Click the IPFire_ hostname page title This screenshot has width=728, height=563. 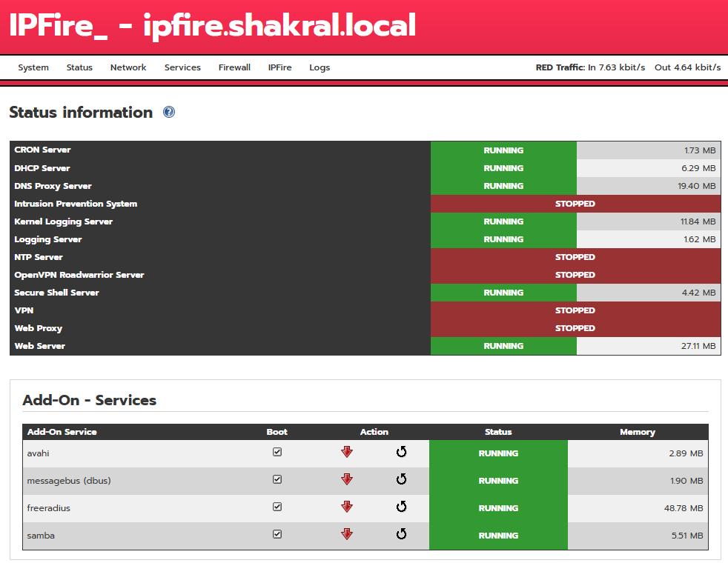tap(212, 25)
